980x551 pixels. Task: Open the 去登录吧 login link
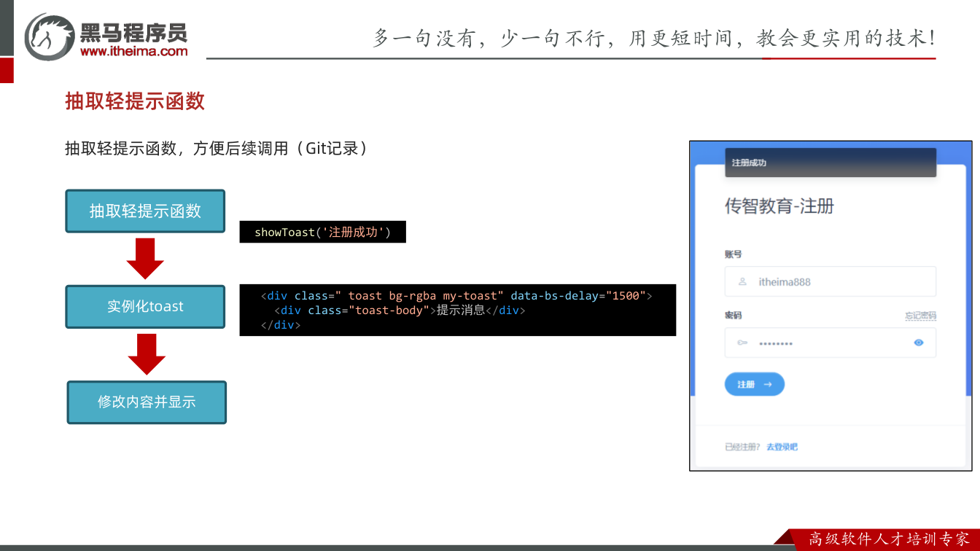[782, 447]
